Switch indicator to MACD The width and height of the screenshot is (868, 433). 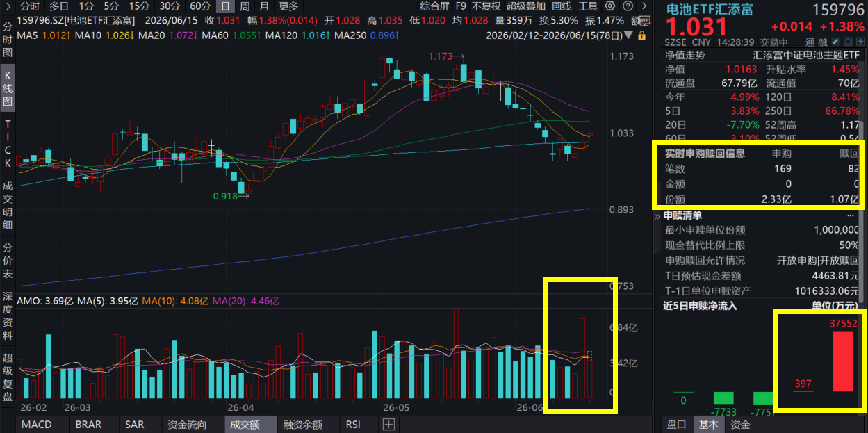click(x=37, y=424)
